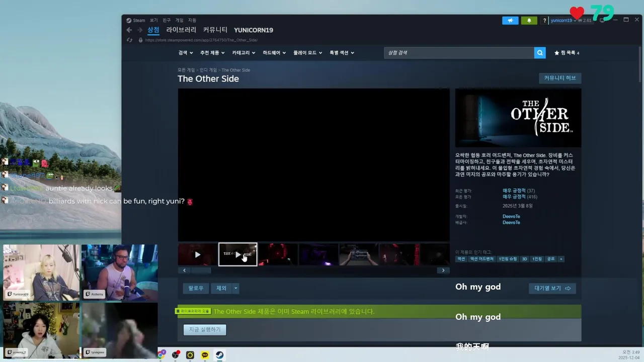Screen dimensions: 644x362
Task: Open the yunicorn19 account dropdown
Action: click(563, 21)
